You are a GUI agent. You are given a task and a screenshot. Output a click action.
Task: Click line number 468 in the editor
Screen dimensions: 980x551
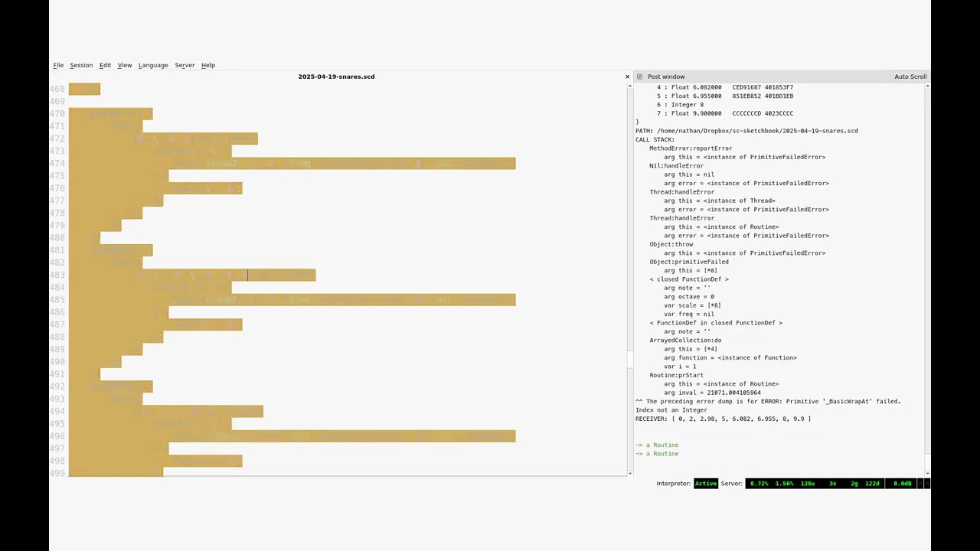(x=57, y=89)
